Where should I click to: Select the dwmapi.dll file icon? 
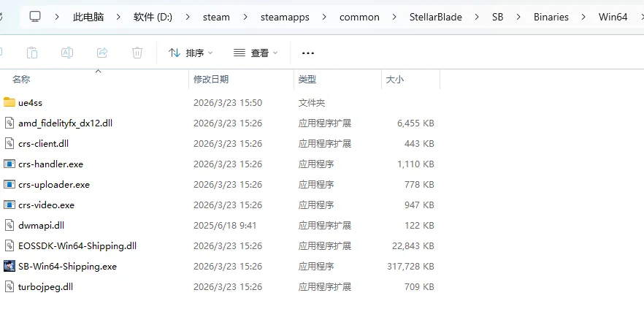pos(9,225)
